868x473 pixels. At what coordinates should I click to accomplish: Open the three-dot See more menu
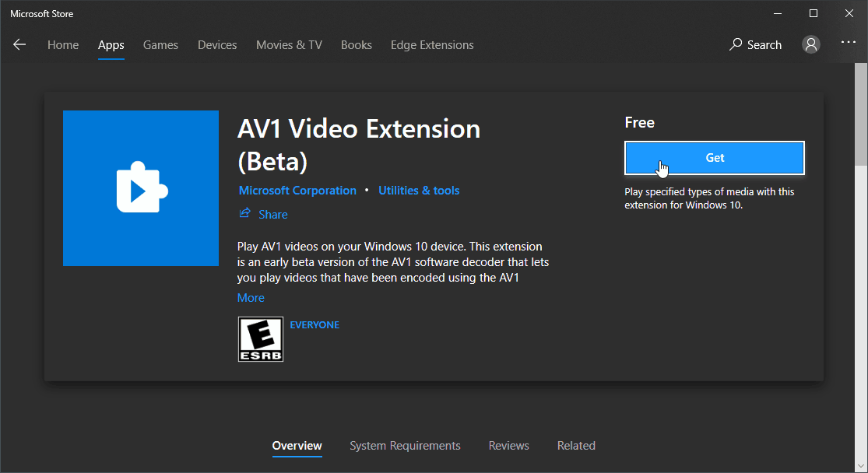[x=848, y=43]
